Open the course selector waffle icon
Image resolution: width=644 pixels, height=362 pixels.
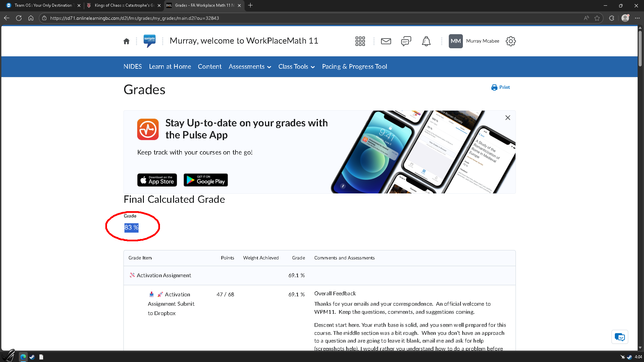click(360, 41)
